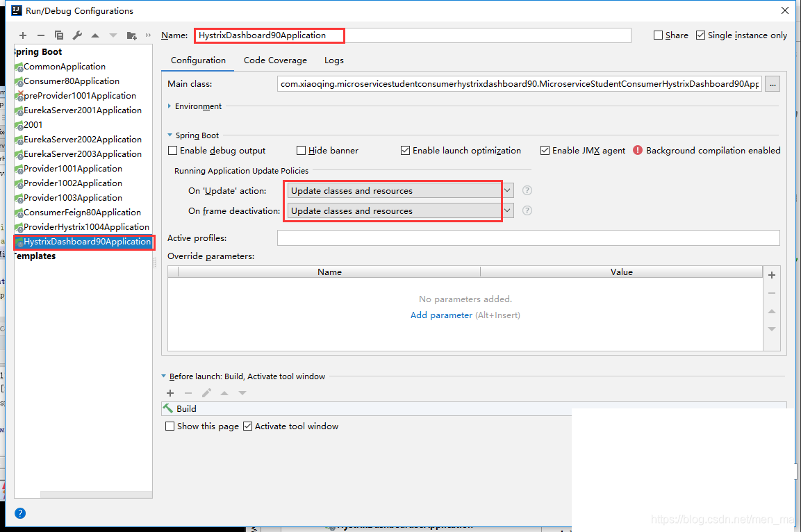Viewport: 801px width, 532px height.
Task: Switch to the Configuration tab
Action: point(198,60)
